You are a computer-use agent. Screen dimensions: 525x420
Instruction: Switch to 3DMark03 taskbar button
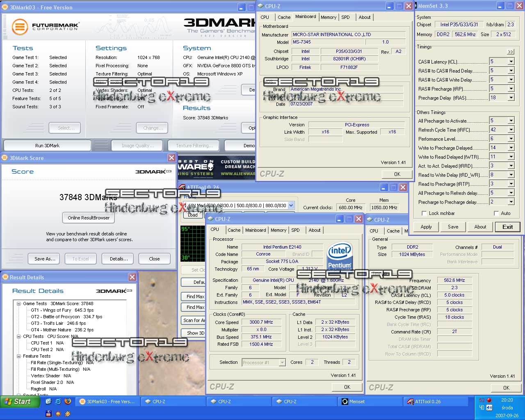tap(108, 402)
